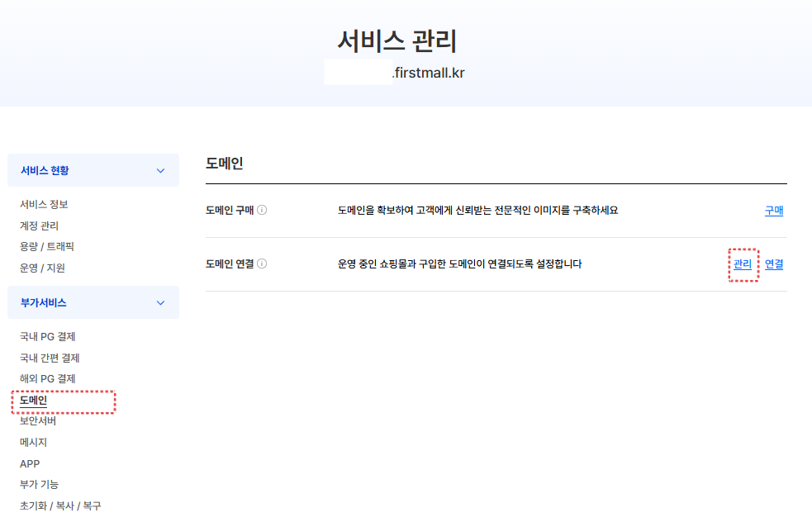This screenshot has width=812, height=527.
Task: Select 서비스 정보 in the sidebar
Action: pos(44,205)
